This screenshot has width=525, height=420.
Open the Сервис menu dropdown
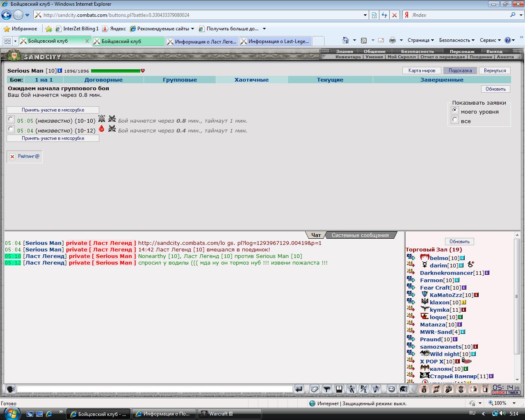pyautogui.click(x=490, y=40)
